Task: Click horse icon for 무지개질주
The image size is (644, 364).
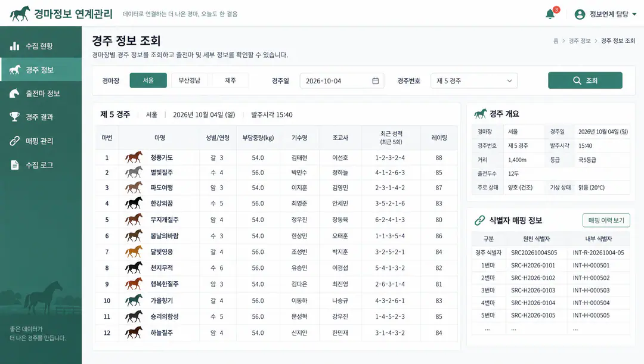Action: click(134, 220)
